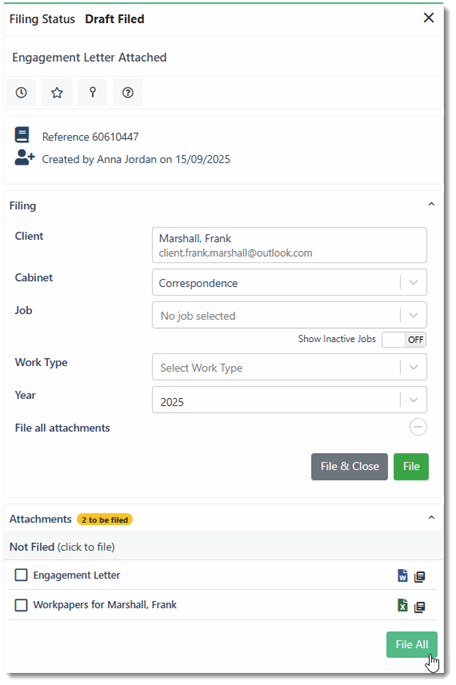This screenshot has height=685, width=456.
Task: Close the filing panel
Action: pos(429,18)
